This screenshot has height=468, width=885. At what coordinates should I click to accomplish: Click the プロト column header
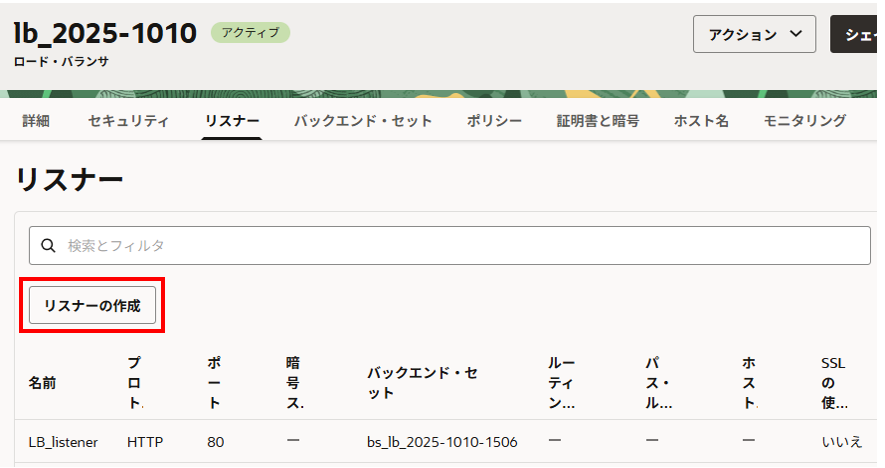pos(135,383)
